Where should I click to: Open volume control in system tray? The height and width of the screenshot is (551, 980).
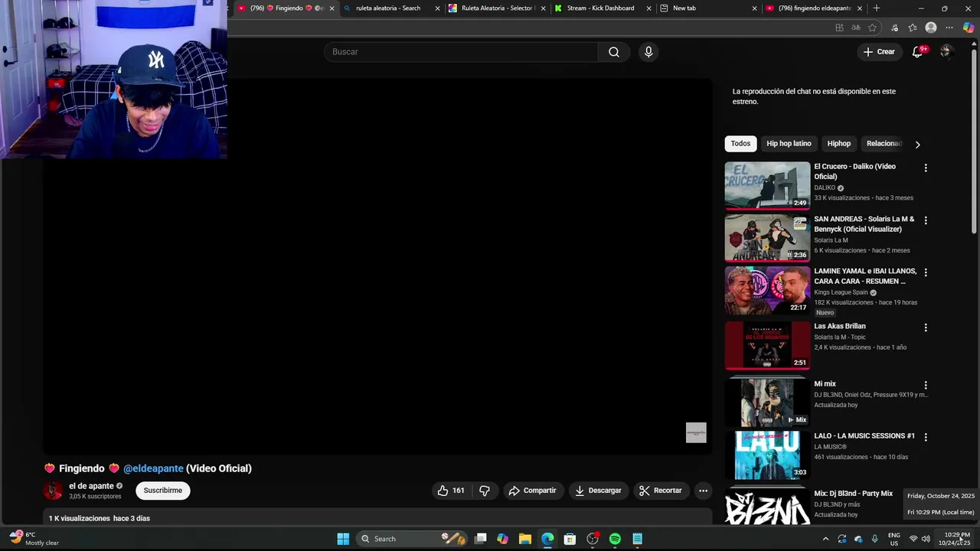[x=926, y=539]
